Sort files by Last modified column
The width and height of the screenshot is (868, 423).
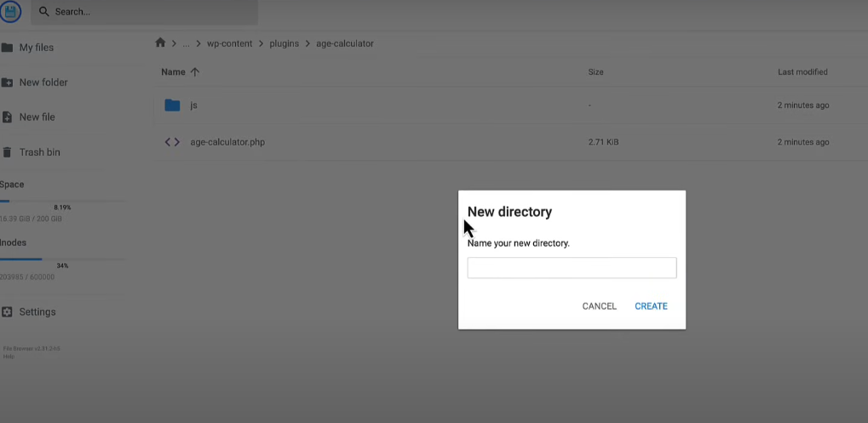coord(802,72)
